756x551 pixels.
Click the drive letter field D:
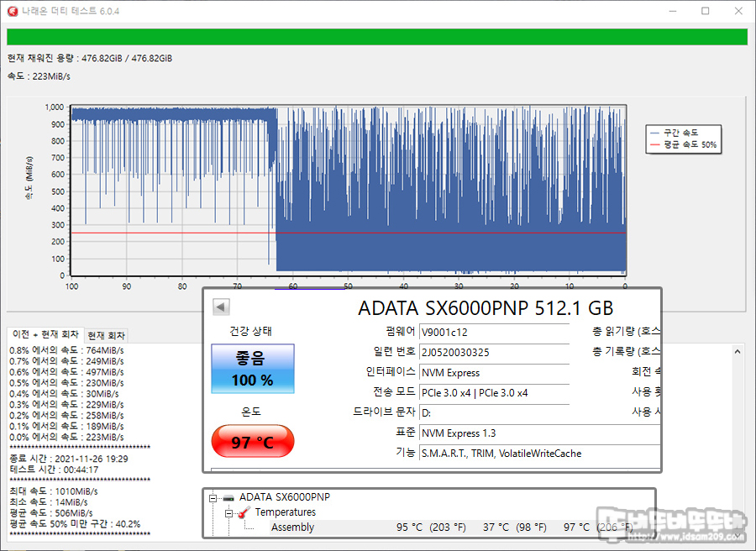coord(494,413)
